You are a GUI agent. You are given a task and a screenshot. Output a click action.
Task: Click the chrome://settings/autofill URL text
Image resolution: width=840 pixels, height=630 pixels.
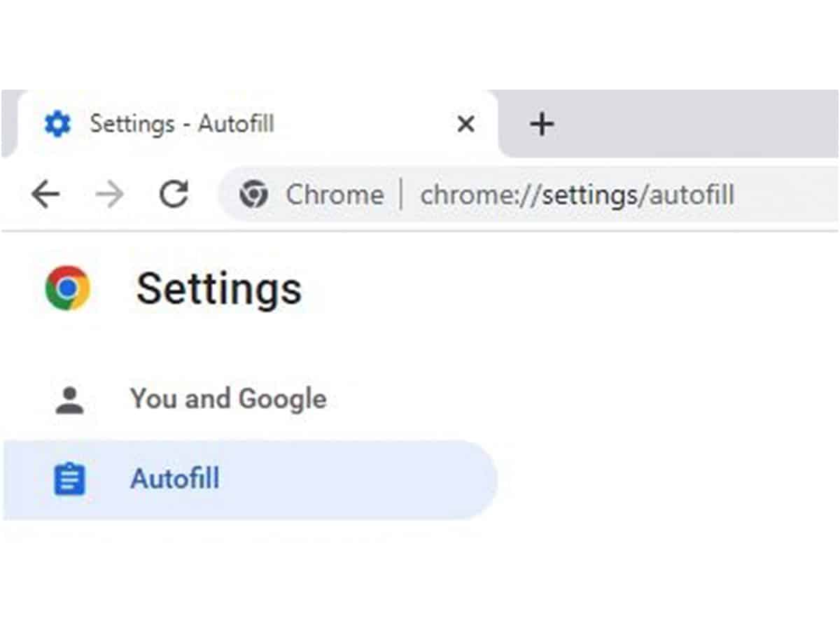coord(577,195)
